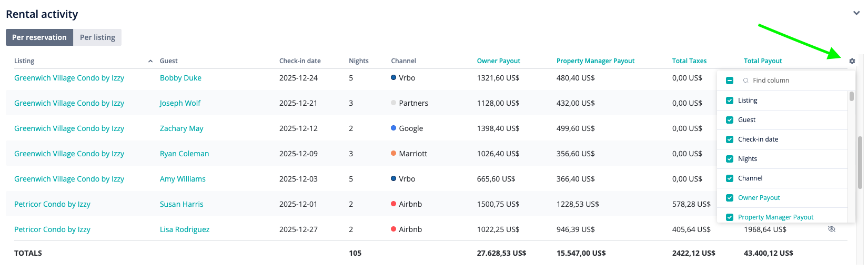
Task: Sort by the Total Payout column header
Action: 763,61
